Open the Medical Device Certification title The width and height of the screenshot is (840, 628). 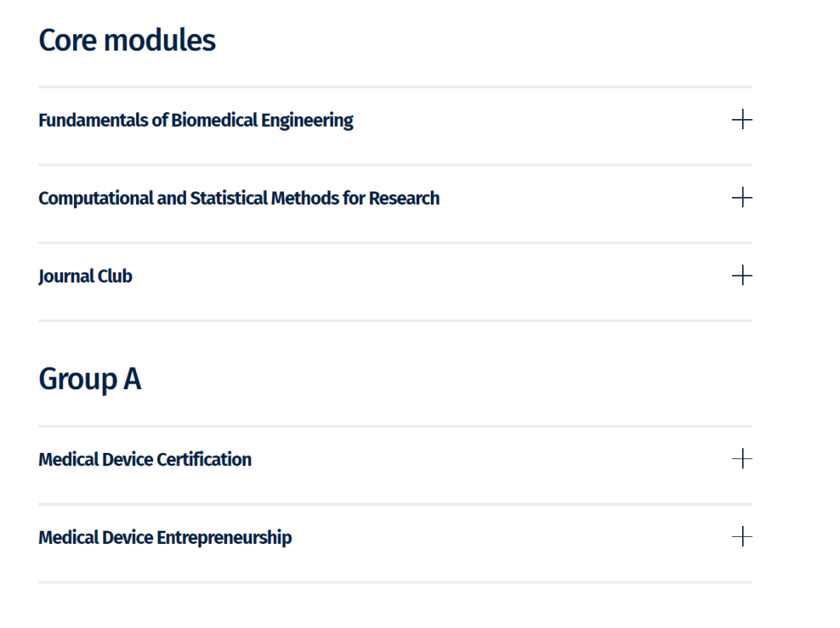click(145, 460)
